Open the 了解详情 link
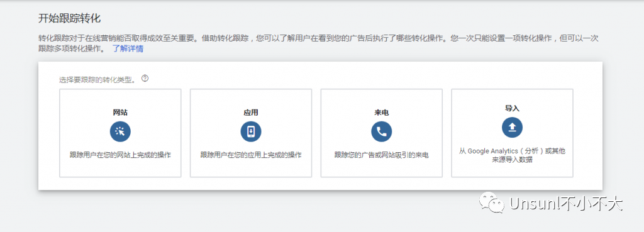Screen dimensions: 644x232 coord(128,49)
